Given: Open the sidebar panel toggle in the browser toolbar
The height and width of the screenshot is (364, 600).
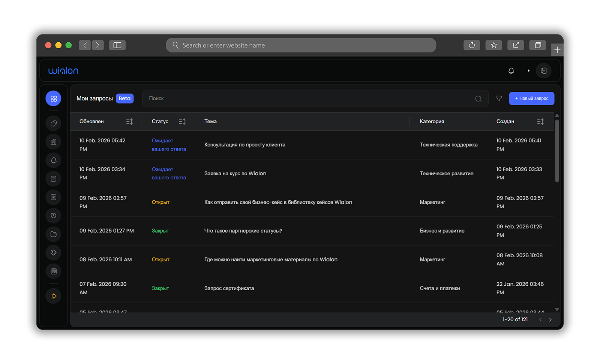Looking at the screenshot, I should pos(117,45).
